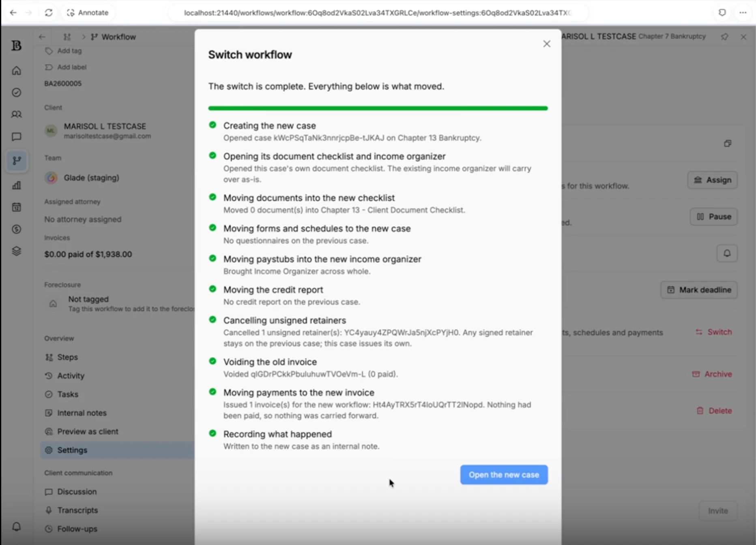The image size is (756, 545).
Task: Select the workflows branch icon in sidebar
Action: (x=17, y=161)
